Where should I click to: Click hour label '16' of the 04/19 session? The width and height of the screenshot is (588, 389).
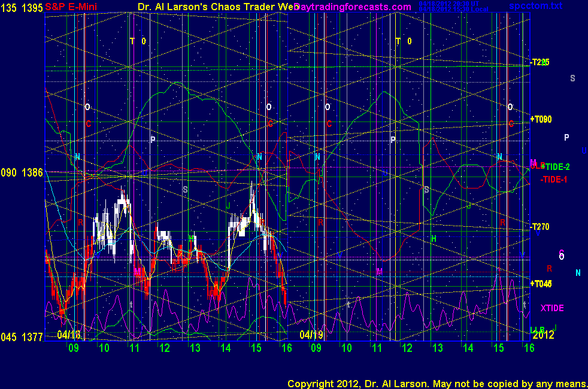click(529, 348)
